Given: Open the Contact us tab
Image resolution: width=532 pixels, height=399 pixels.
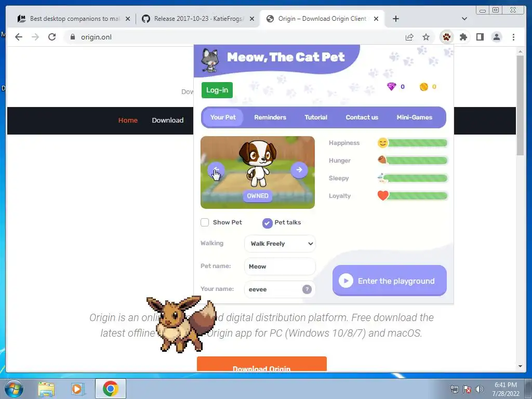Looking at the screenshot, I should tap(362, 117).
